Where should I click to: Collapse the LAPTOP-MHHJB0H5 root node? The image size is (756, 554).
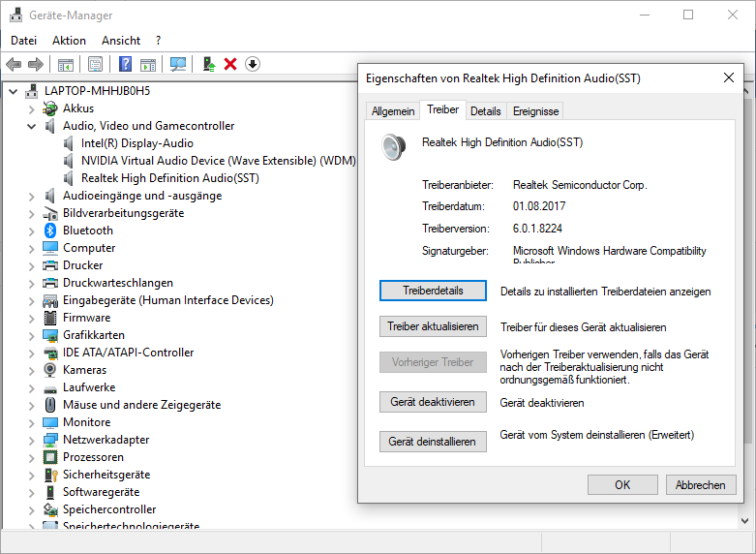[14, 91]
